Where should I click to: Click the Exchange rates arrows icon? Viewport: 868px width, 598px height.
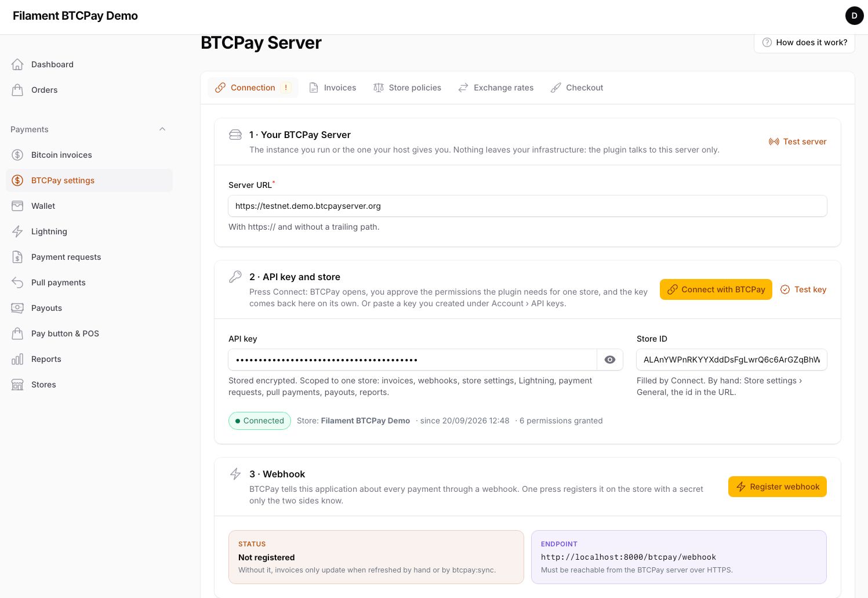pos(463,88)
